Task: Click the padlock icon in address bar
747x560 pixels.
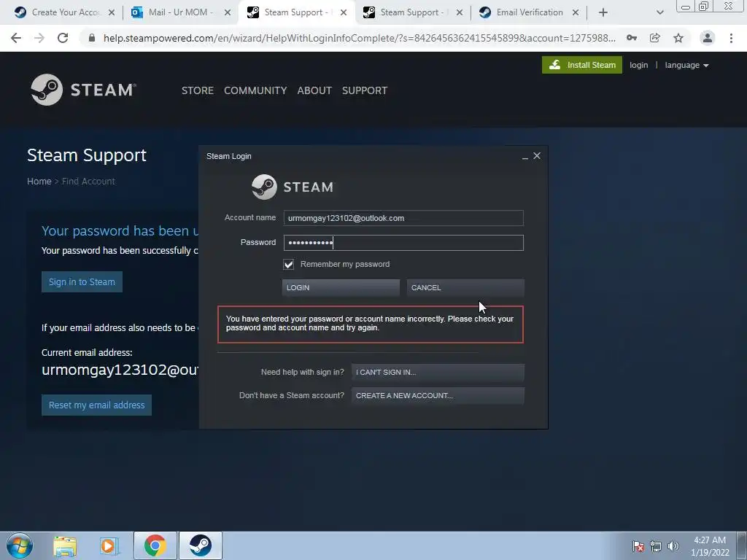Action: (x=92, y=38)
